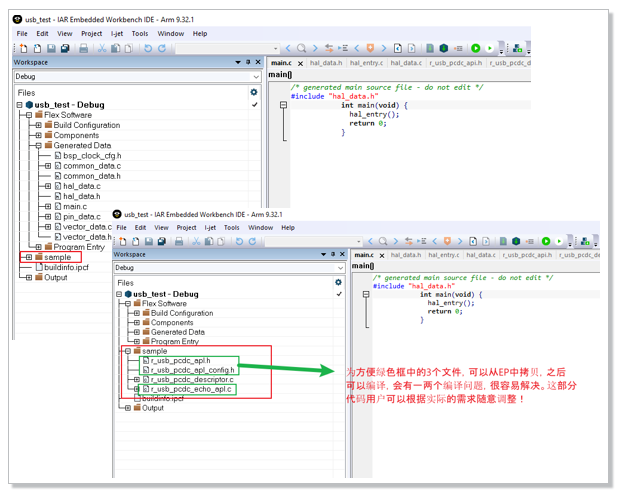
Task: Click Save All icon in front window toolbar
Action: click(x=162, y=241)
